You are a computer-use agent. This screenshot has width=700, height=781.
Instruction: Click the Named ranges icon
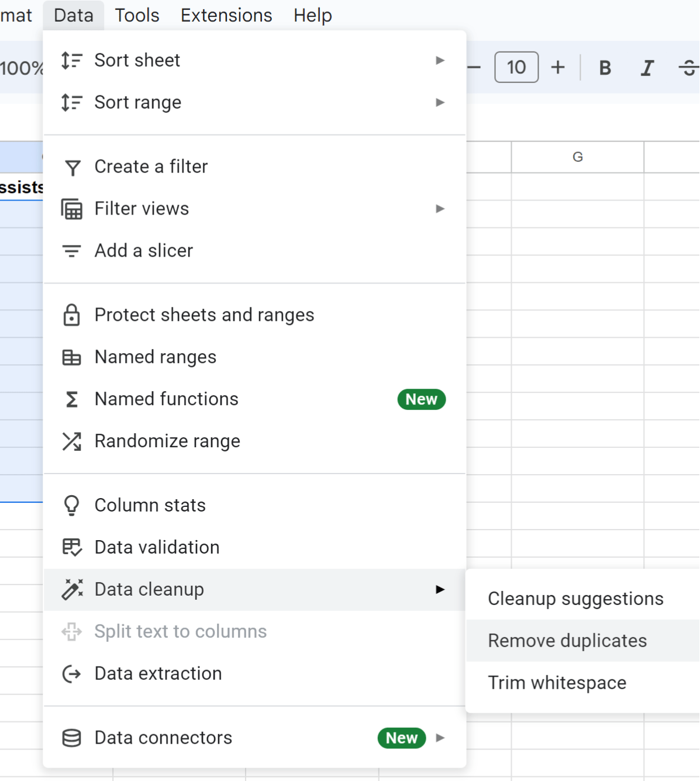coord(72,357)
